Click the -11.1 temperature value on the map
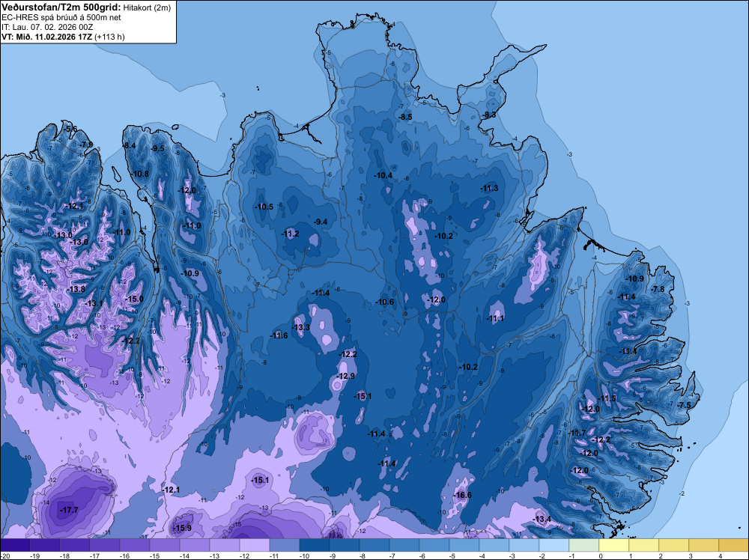The image size is (749, 560). point(495,318)
